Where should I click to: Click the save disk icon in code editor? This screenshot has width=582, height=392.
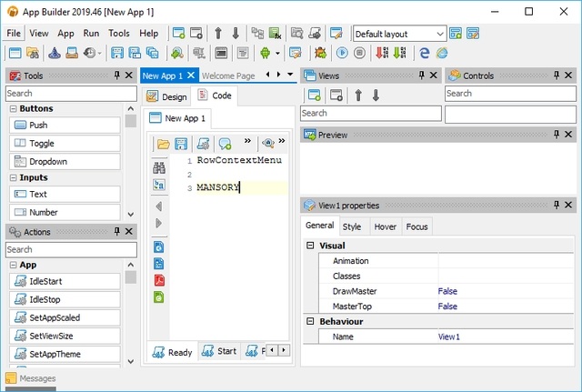tap(181, 144)
